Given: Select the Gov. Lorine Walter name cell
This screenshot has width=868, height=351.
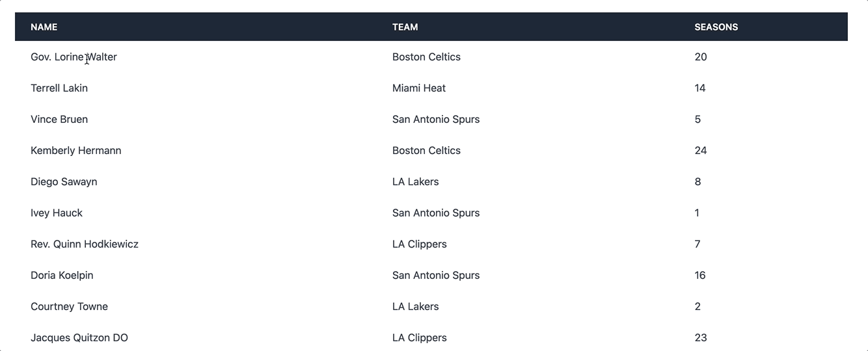Looking at the screenshot, I should tap(74, 57).
